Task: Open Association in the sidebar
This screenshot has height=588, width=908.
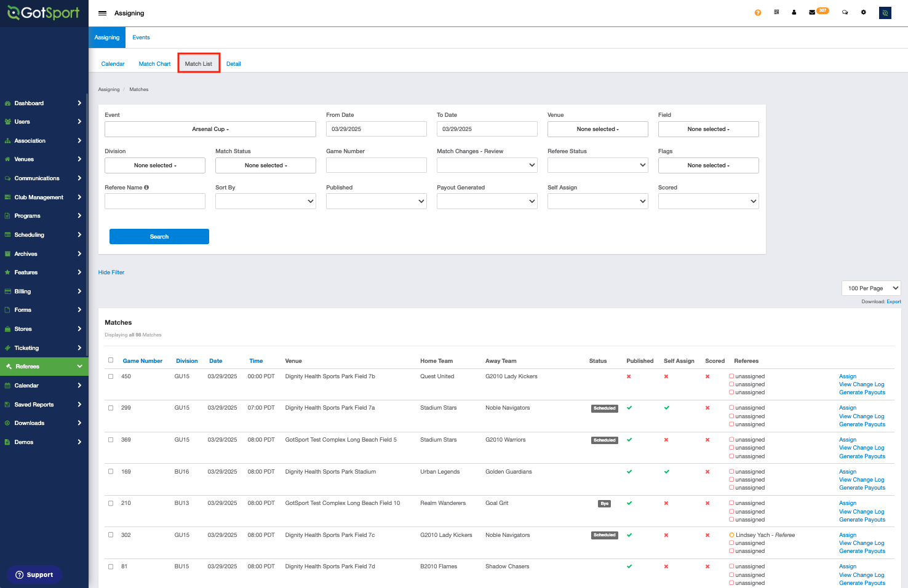Action: (x=44, y=141)
